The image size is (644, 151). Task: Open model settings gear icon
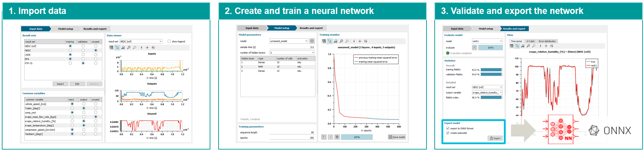point(312,41)
